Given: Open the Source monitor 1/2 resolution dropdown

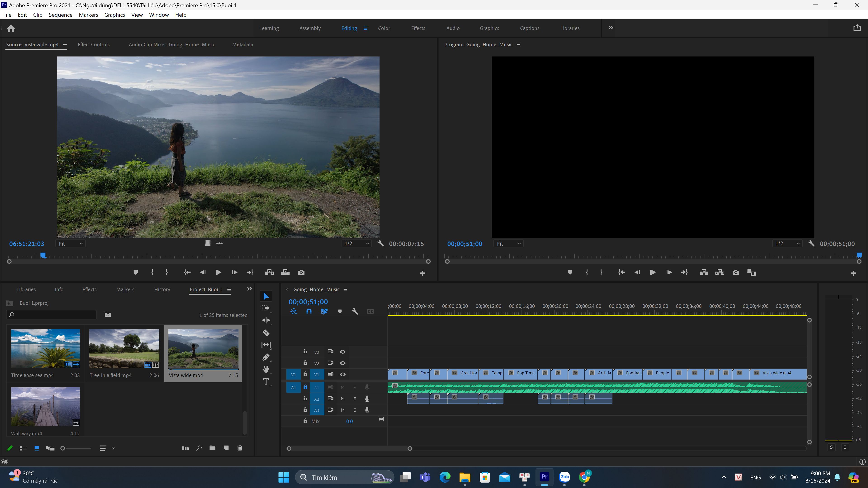Looking at the screenshot, I should 356,244.
